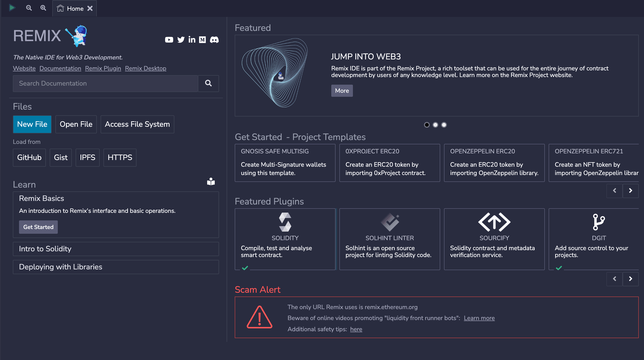Screen dimensions: 644x360
Task: Close the Home tab
Action: point(90,9)
